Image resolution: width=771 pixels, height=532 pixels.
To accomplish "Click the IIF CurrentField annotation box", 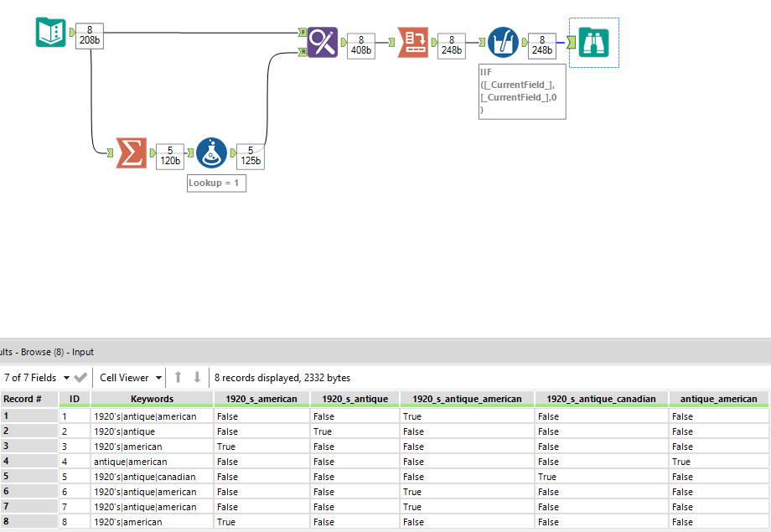I will pyautogui.click(x=522, y=91).
